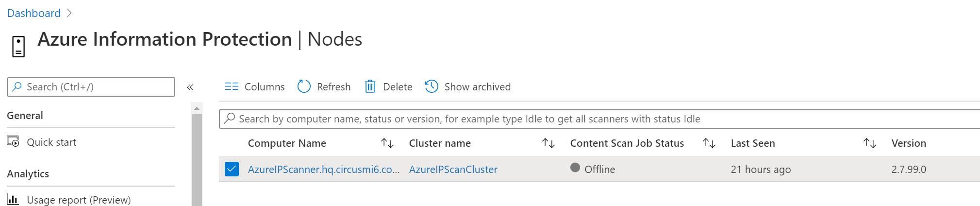Uncheck the AzureIPScanner node row checkbox
The image size is (980, 206).
[x=232, y=169]
